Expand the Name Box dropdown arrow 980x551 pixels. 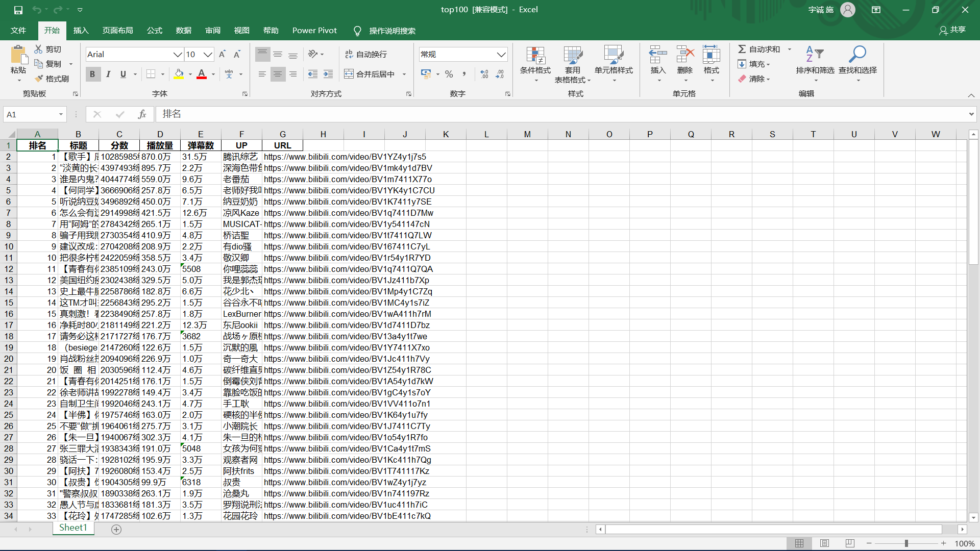[61, 114]
